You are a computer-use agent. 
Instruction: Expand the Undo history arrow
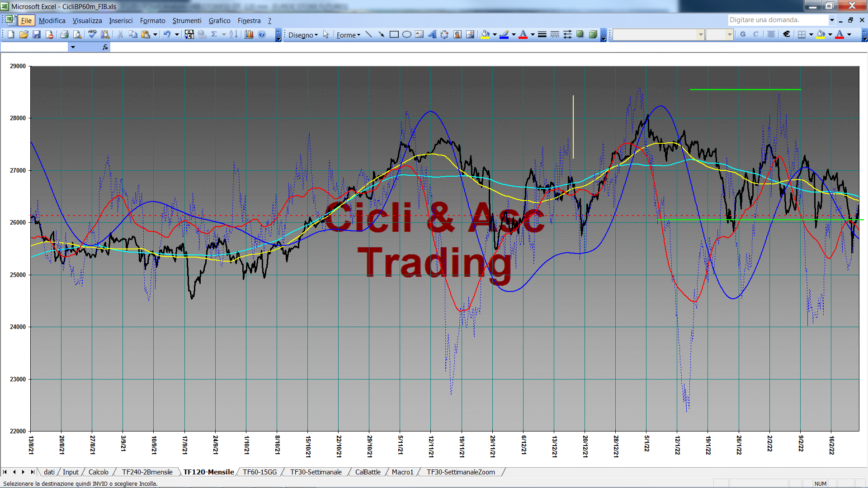(x=177, y=34)
